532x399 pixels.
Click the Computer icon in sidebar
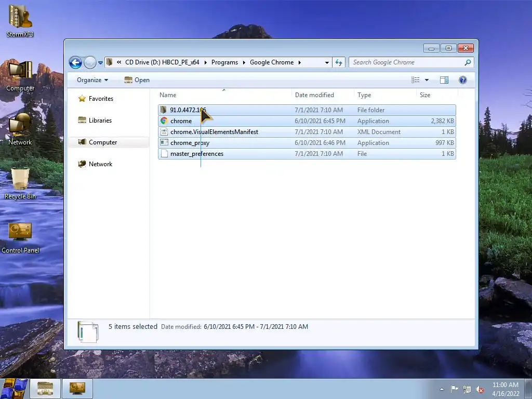[x=82, y=142]
